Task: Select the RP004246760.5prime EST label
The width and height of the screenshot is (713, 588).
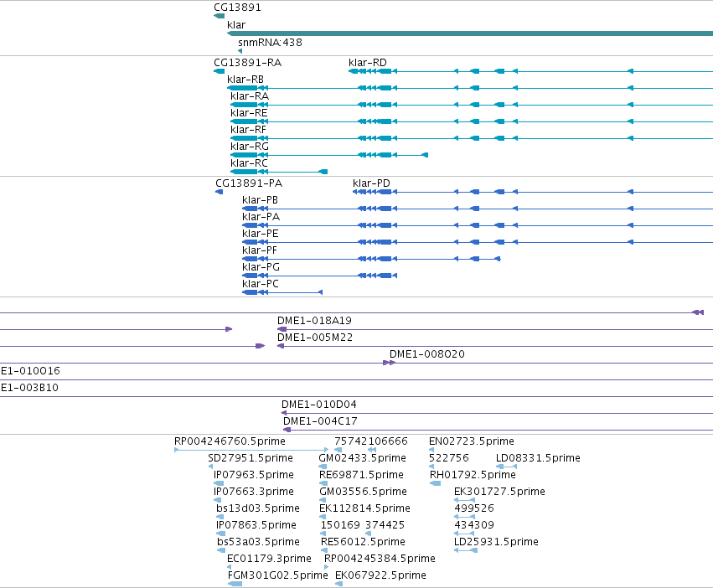Action: (230, 441)
